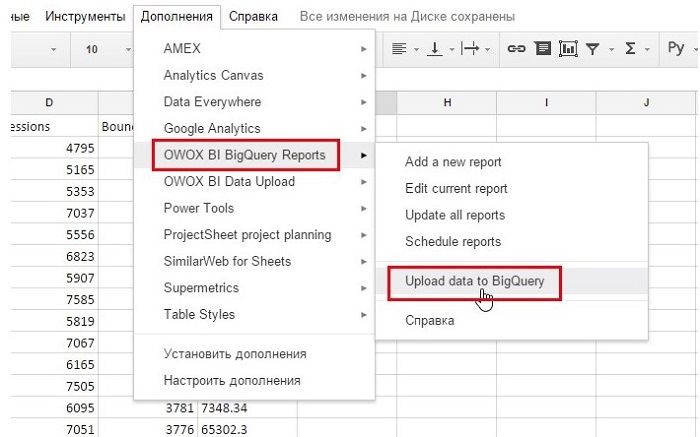The height and width of the screenshot is (437, 700).
Task: Select column H header
Action: coord(447,103)
